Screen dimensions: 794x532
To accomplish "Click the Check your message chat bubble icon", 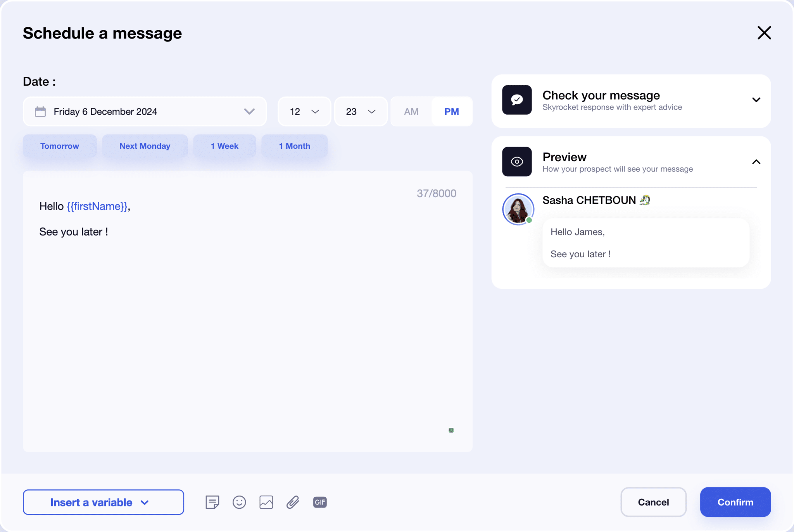I will [517, 100].
